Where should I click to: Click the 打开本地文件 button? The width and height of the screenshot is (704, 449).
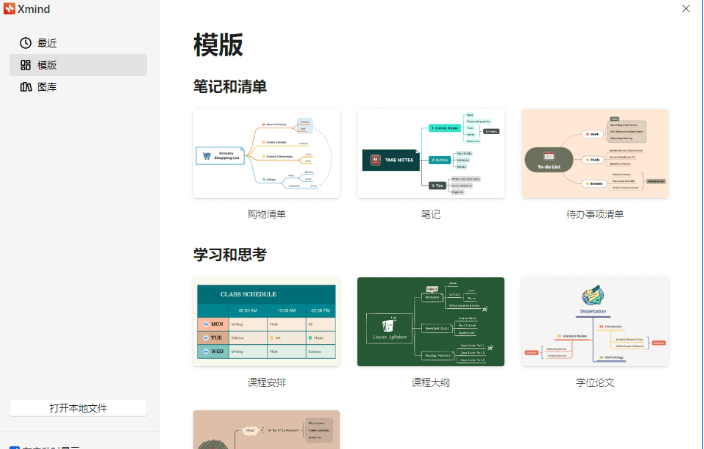point(78,408)
